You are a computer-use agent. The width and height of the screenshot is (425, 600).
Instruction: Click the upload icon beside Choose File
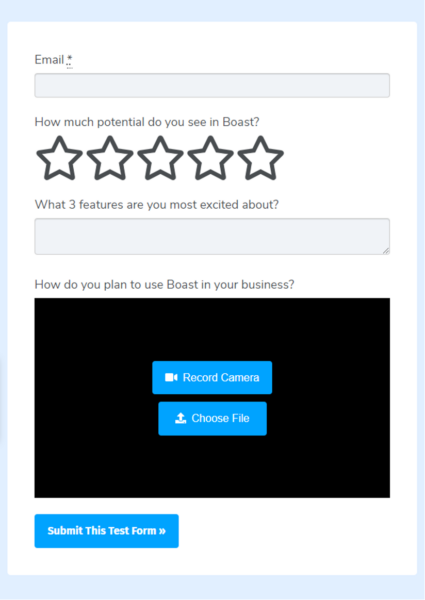(x=181, y=418)
